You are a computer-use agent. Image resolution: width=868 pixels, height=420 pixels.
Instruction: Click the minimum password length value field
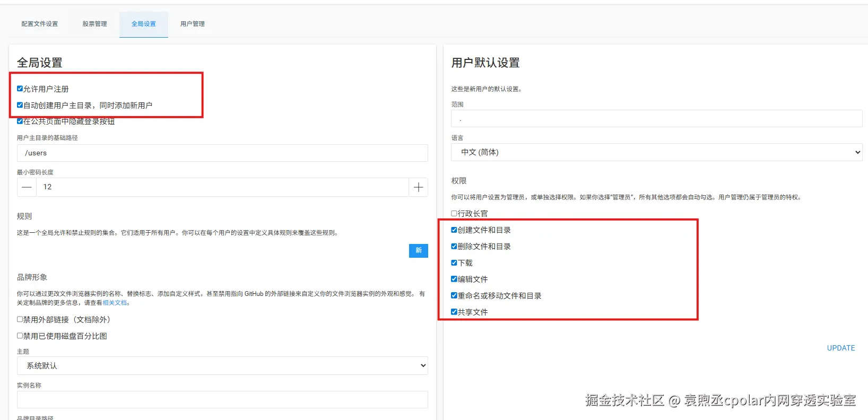point(222,187)
